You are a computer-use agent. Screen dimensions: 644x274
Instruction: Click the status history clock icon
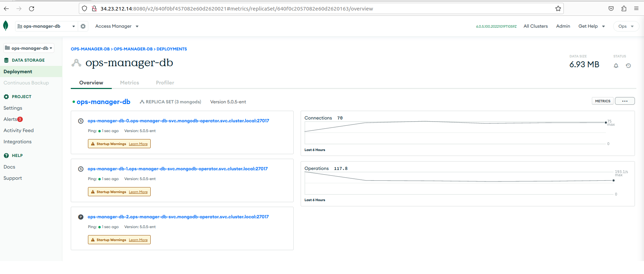click(x=628, y=66)
